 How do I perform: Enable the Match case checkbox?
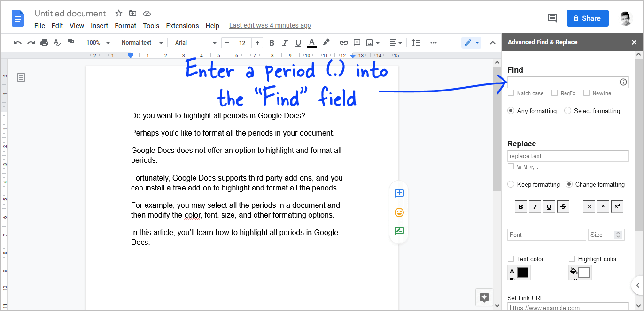point(511,93)
